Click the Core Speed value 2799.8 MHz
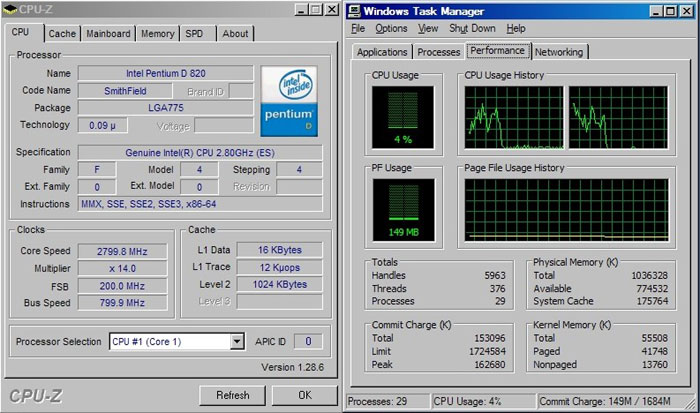The height and width of the screenshot is (413, 700). pos(123,251)
